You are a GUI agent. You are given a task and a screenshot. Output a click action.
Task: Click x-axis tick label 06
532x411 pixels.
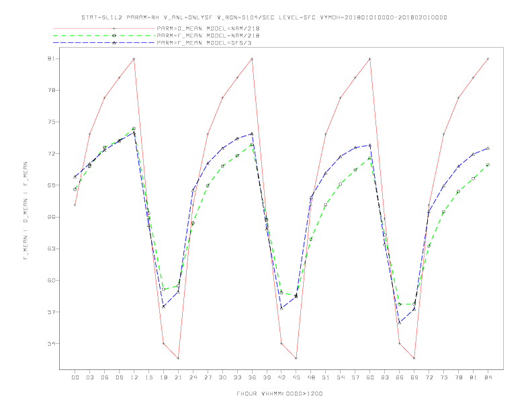[105, 377]
